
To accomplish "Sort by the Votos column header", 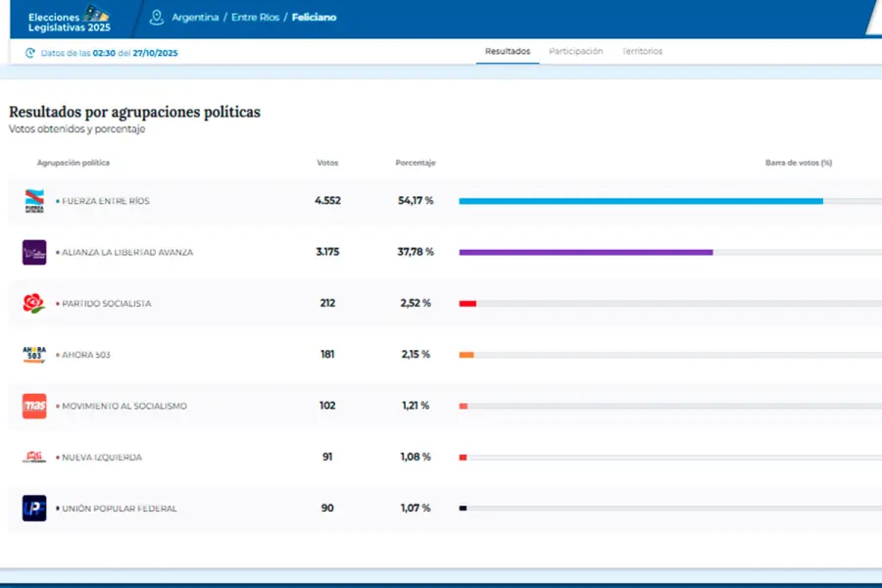I will pos(327,163).
